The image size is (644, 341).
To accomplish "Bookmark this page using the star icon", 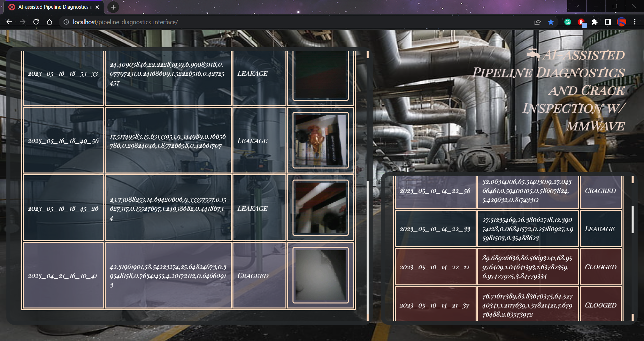I will point(550,22).
